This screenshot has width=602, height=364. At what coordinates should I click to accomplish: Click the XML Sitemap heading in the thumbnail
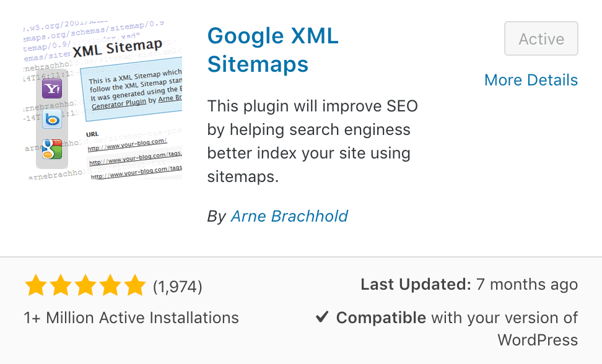(x=118, y=48)
